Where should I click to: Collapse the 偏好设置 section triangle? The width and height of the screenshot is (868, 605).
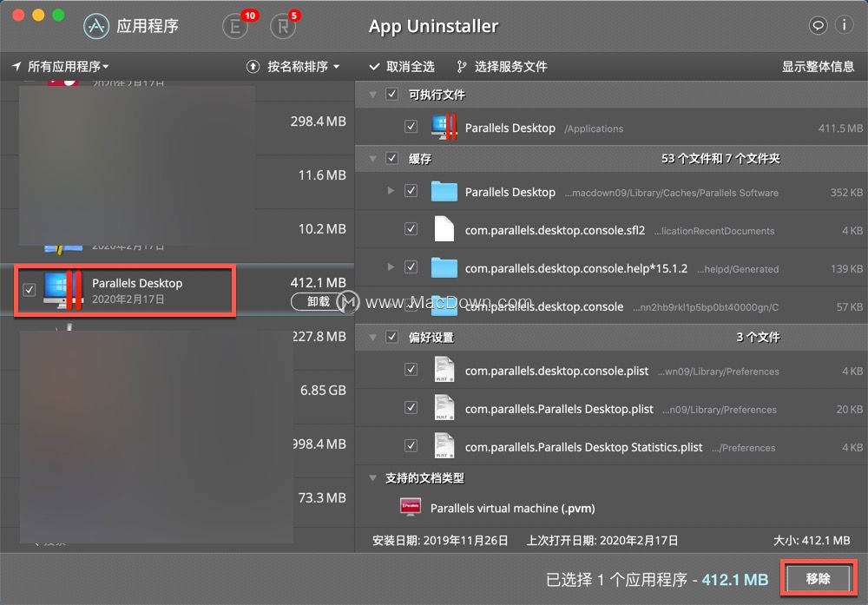(373, 337)
